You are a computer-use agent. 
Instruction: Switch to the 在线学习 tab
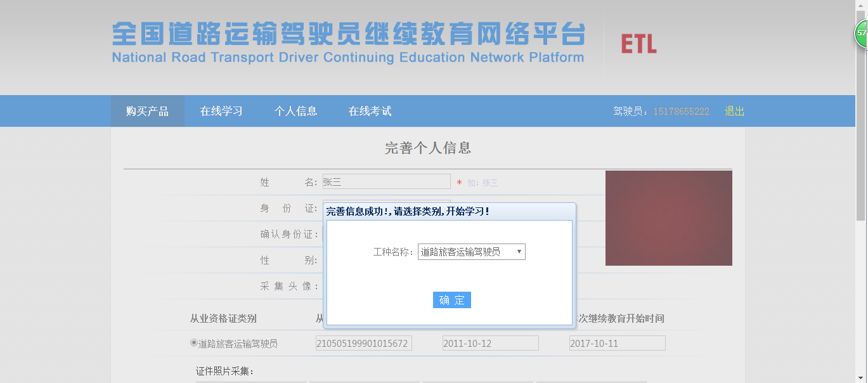[x=221, y=112]
